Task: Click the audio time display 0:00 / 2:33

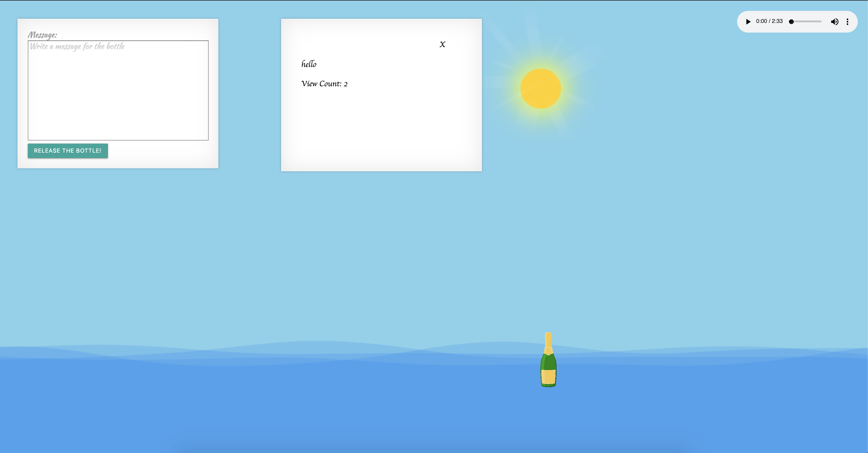Action: [769, 21]
